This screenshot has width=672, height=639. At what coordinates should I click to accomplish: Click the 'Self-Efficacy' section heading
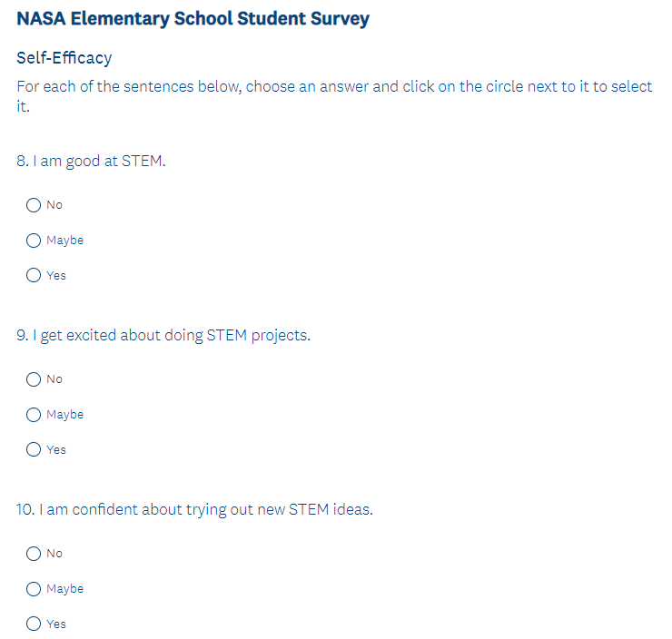pos(64,58)
